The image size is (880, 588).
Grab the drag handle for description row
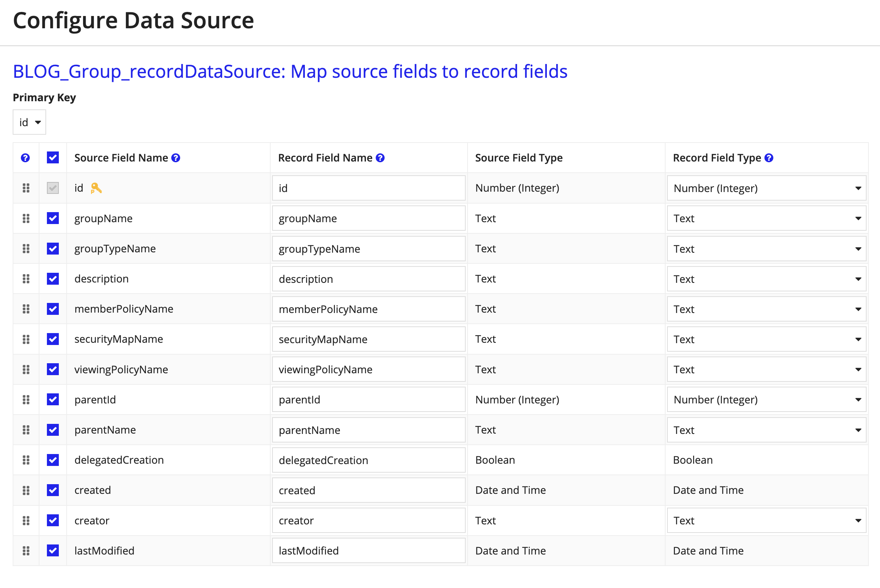point(26,279)
